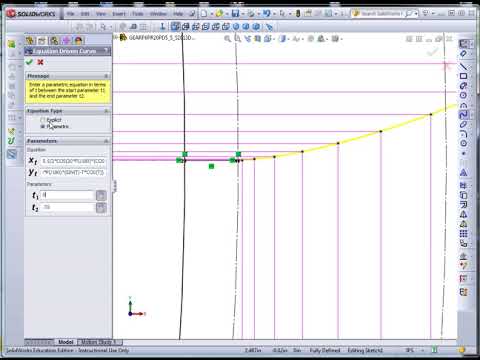
Task: Open the Model tab
Action: pos(66,342)
